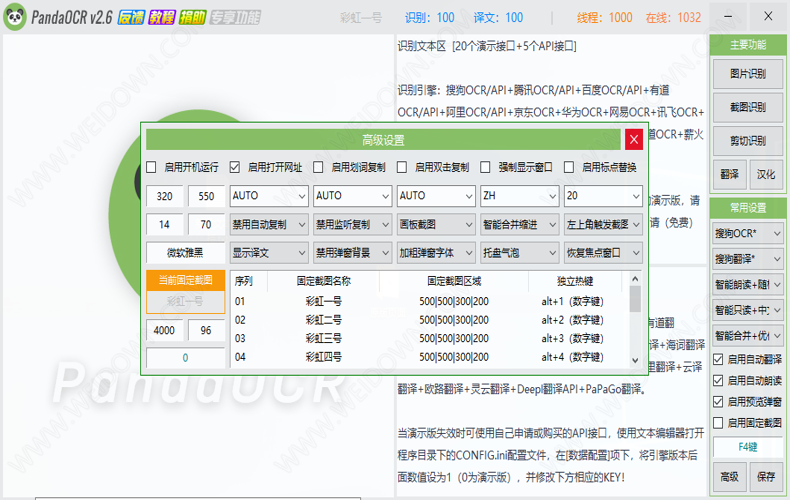The width and height of the screenshot is (790, 500).
Task: Click the 翻译 button
Action: [729, 174]
